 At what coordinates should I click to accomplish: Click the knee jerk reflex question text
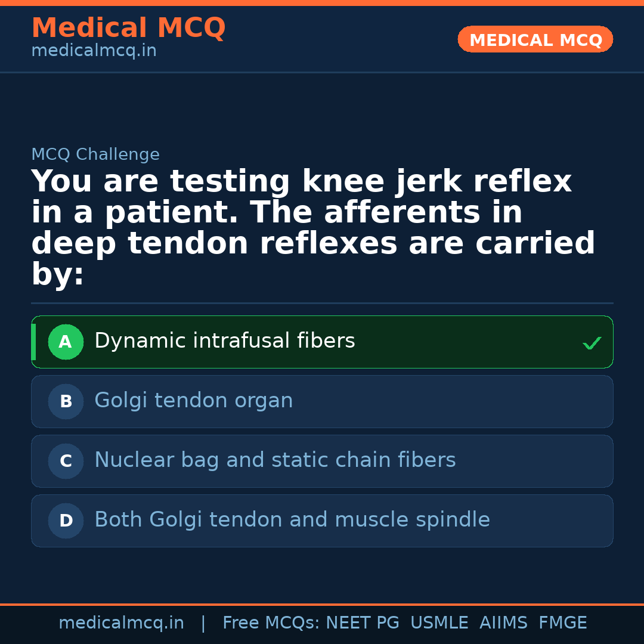tap(313, 228)
